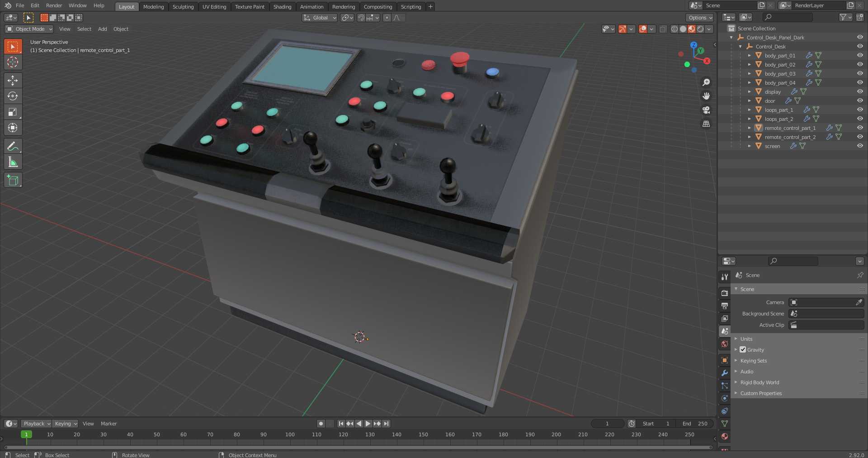Jump to the timeline end frame
The width and height of the screenshot is (868, 458).
386,424
